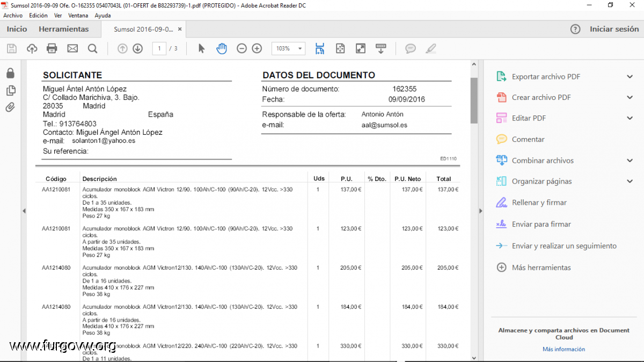Close the Sumsol document tab
644x362 pixels.
(x=180, y=30)
